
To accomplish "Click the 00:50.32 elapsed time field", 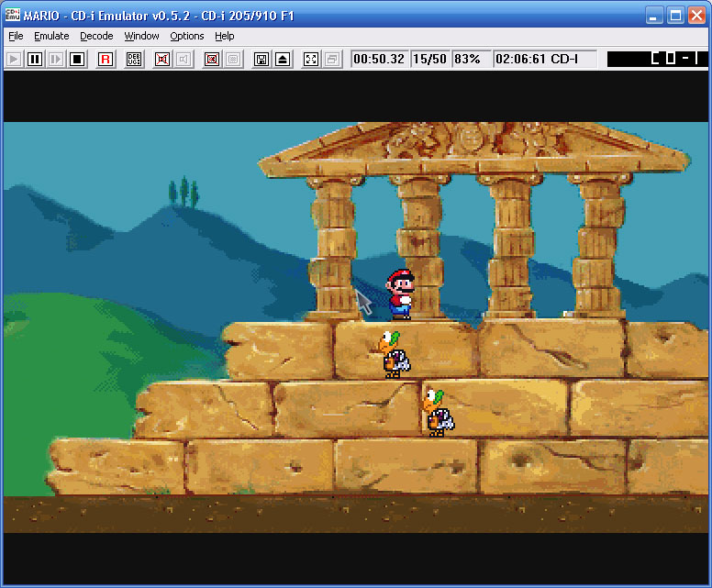I will (380, 59).
